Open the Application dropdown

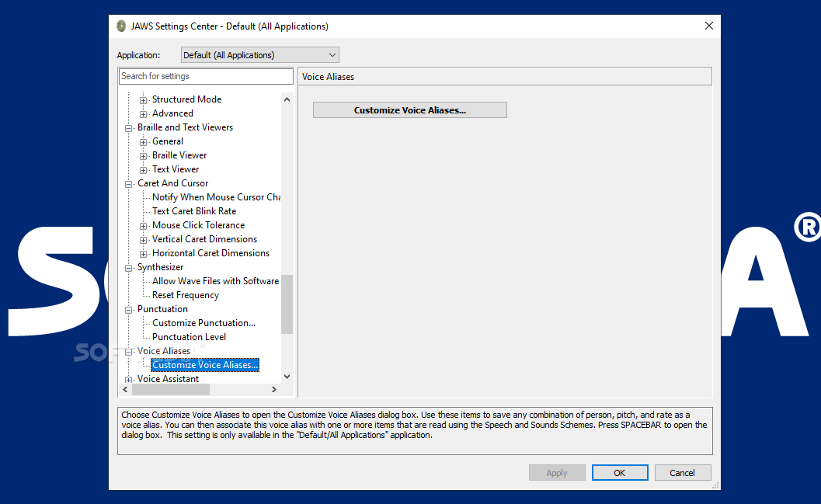259,55
